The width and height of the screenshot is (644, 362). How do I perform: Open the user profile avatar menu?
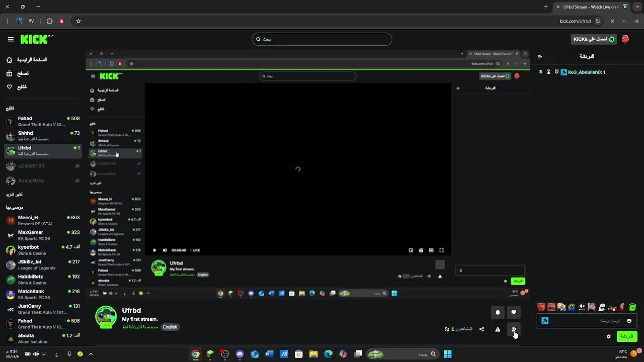pos(625,39)
